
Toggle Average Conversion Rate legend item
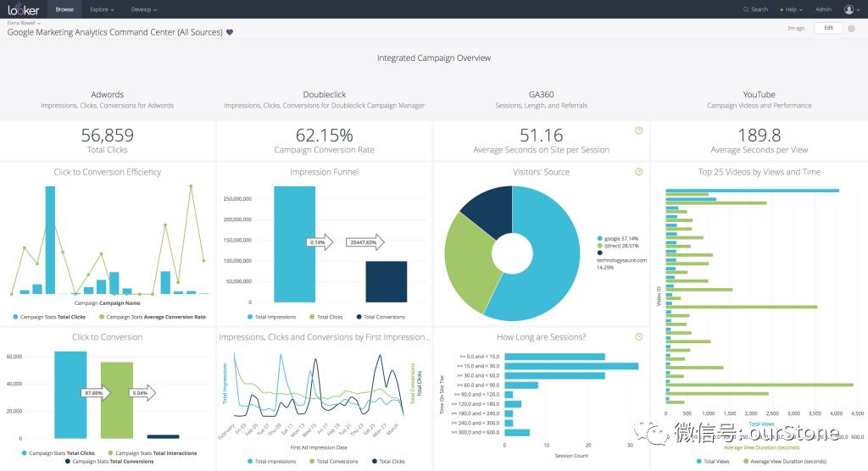tap(153, 317)
